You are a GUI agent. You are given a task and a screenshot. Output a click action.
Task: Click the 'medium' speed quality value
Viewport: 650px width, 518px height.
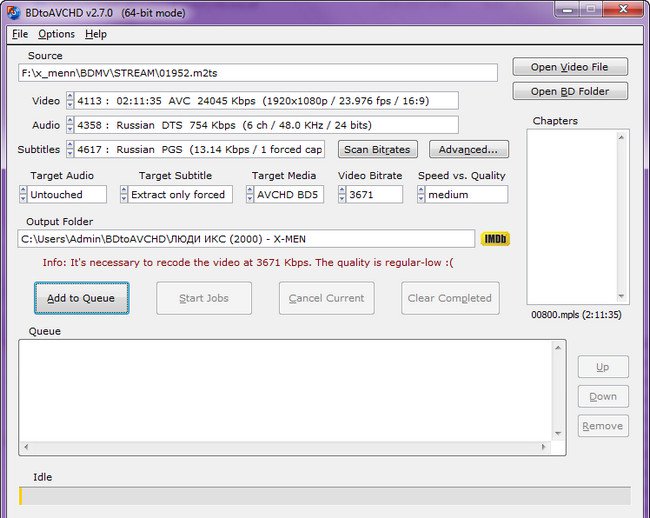click(466, 194)
